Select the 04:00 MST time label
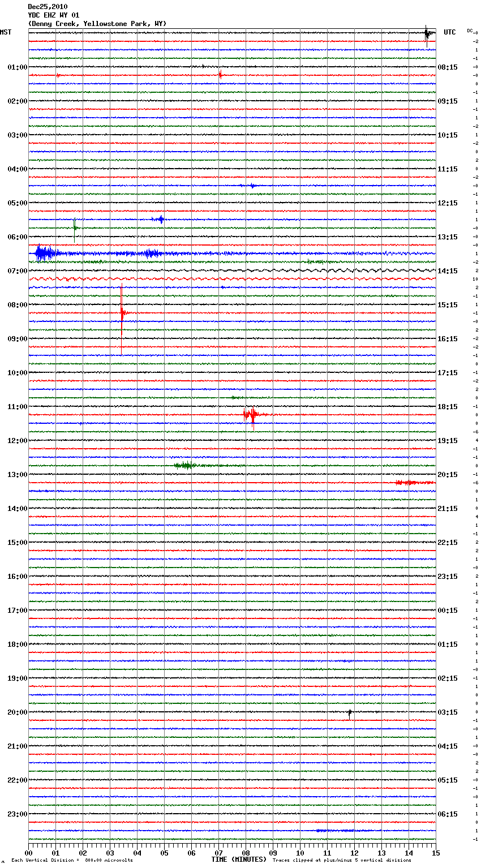The height and width of the screenshot is (868, 481). click(18, 169)
